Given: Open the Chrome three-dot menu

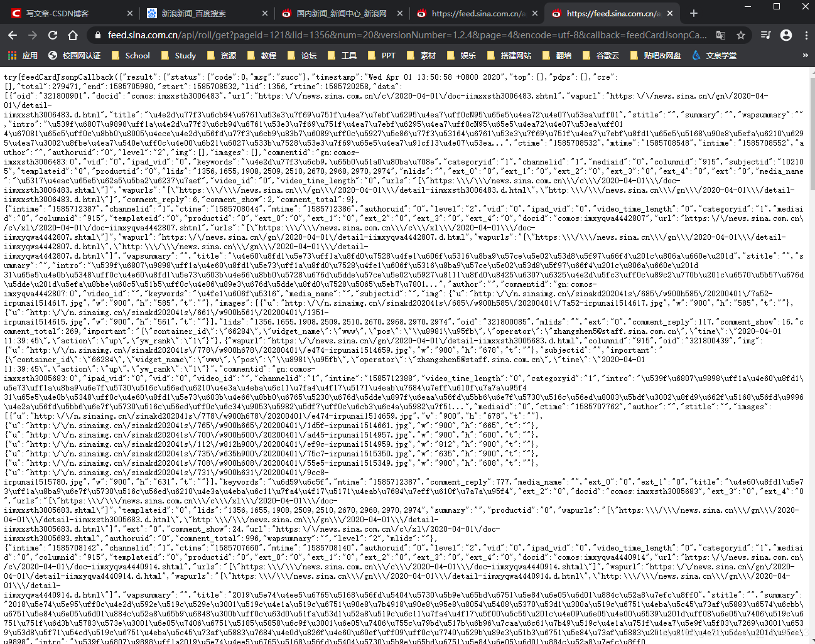Looking at the screenshot, I should [806, 35].
